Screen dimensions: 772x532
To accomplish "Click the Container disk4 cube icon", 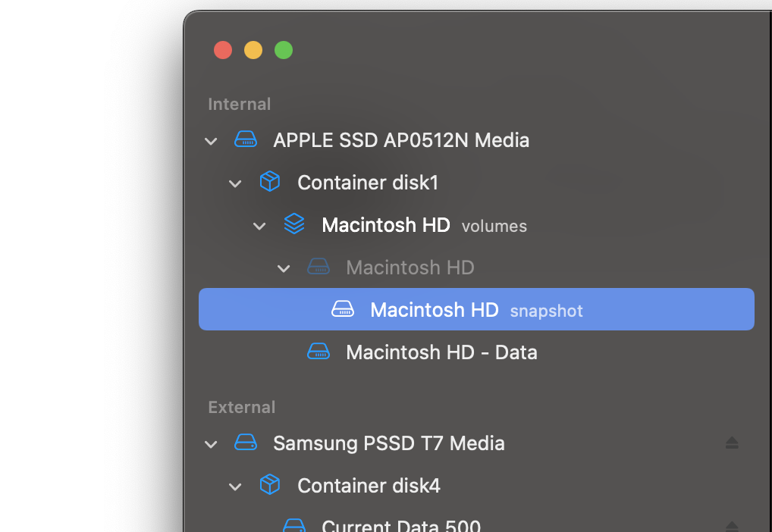I will (x=270, y=485).
